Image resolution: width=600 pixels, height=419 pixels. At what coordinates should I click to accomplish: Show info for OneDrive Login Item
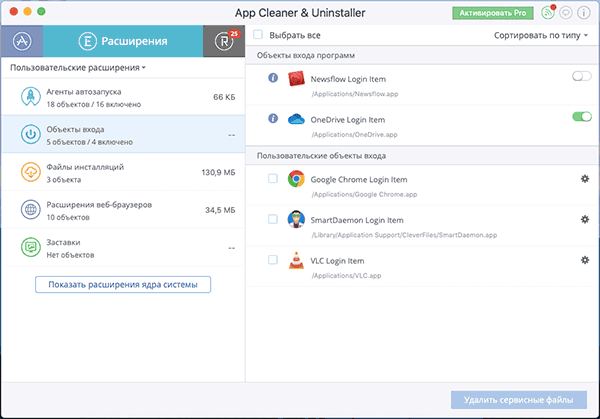(x=273, y=118)
